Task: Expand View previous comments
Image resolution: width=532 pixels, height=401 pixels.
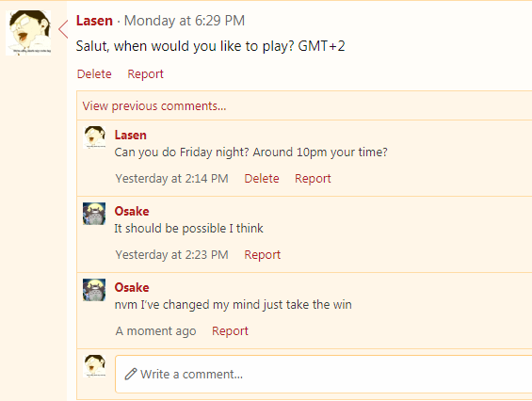Action: [x=154, y=105]
